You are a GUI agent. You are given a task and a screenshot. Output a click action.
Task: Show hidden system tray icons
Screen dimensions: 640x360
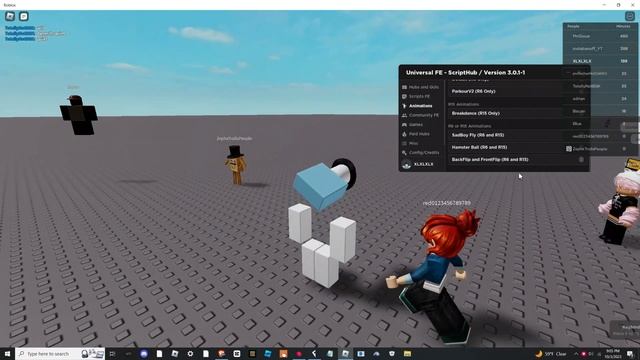click(x=576, y=353)
